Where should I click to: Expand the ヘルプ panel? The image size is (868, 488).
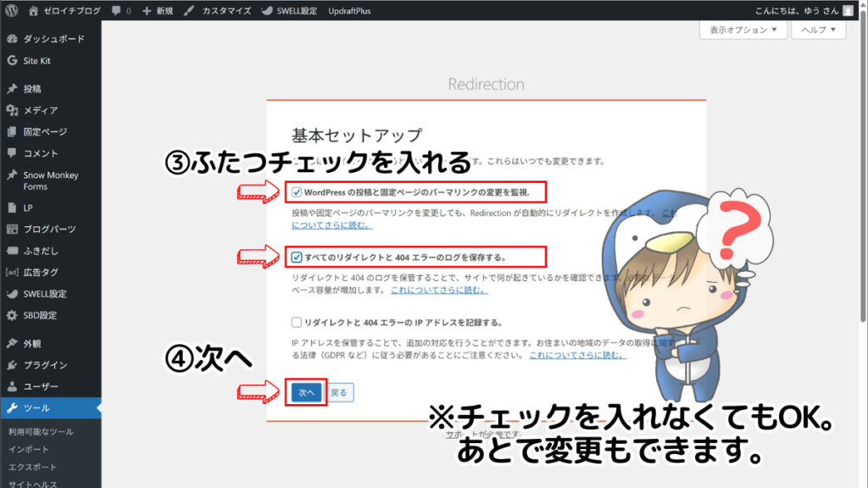[818, 30]
